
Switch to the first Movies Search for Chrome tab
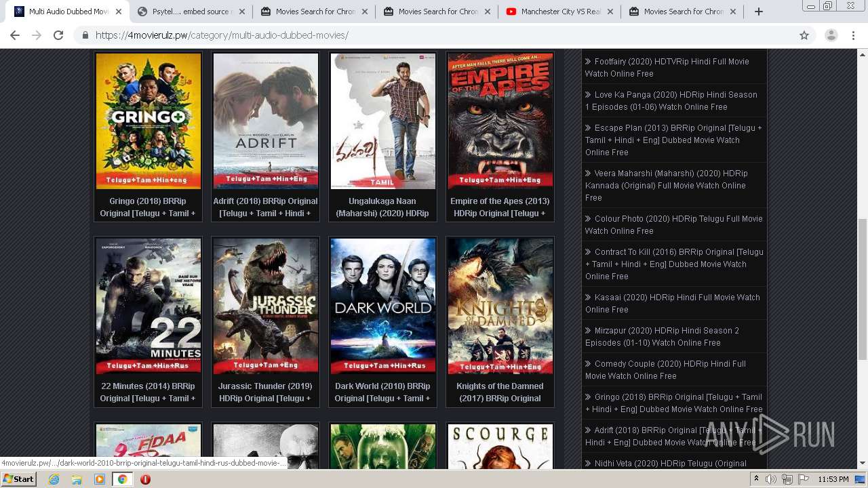tap(313, 12)
